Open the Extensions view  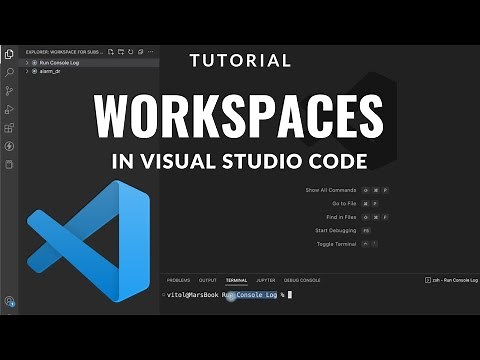tap(9, 128)
